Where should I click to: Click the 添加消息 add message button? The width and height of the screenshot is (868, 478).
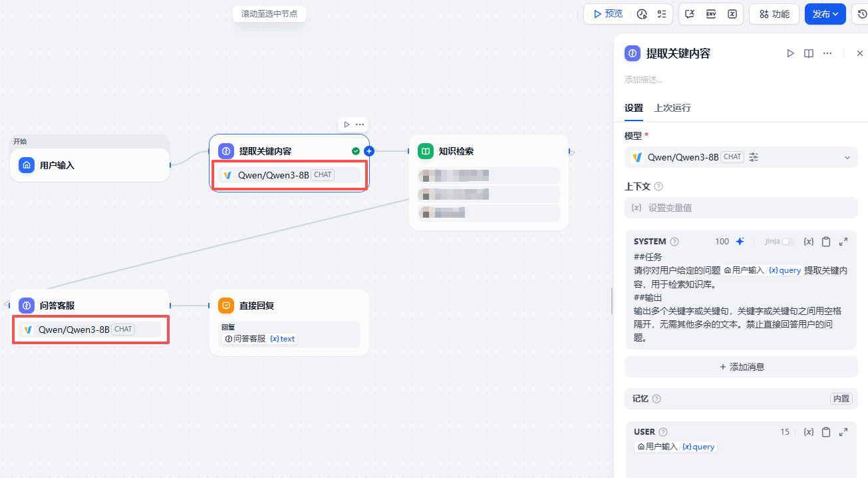click(x=741, y=367)
